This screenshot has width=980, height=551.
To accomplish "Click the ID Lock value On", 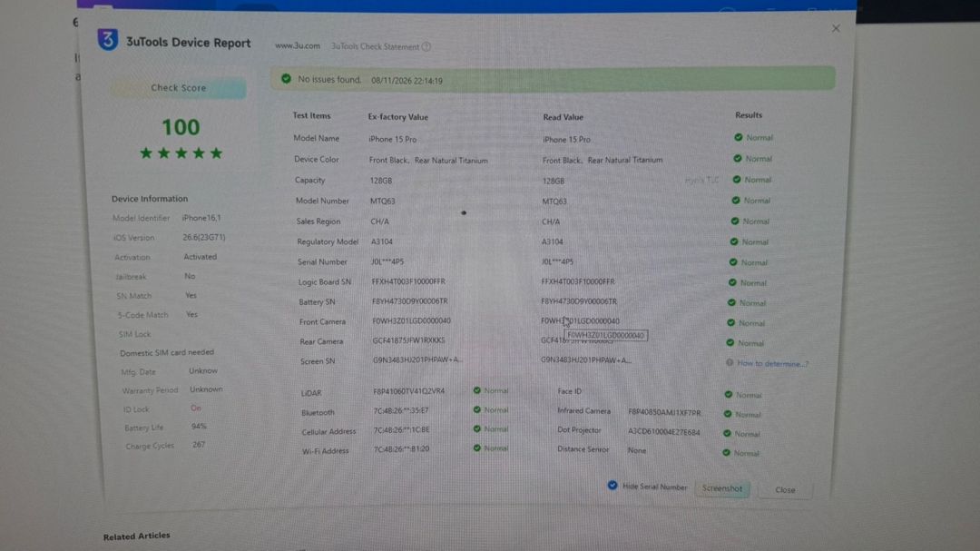I will tap(196, 408).
